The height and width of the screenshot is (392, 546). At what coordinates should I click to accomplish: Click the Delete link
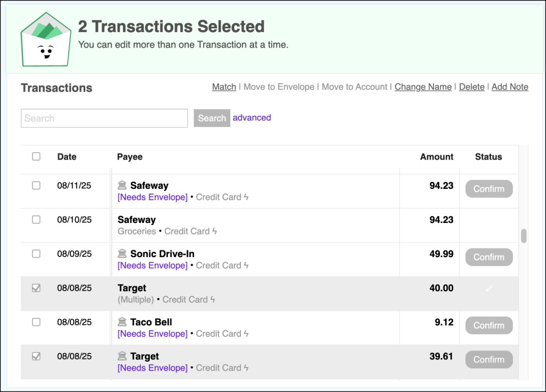pos(471,87)
